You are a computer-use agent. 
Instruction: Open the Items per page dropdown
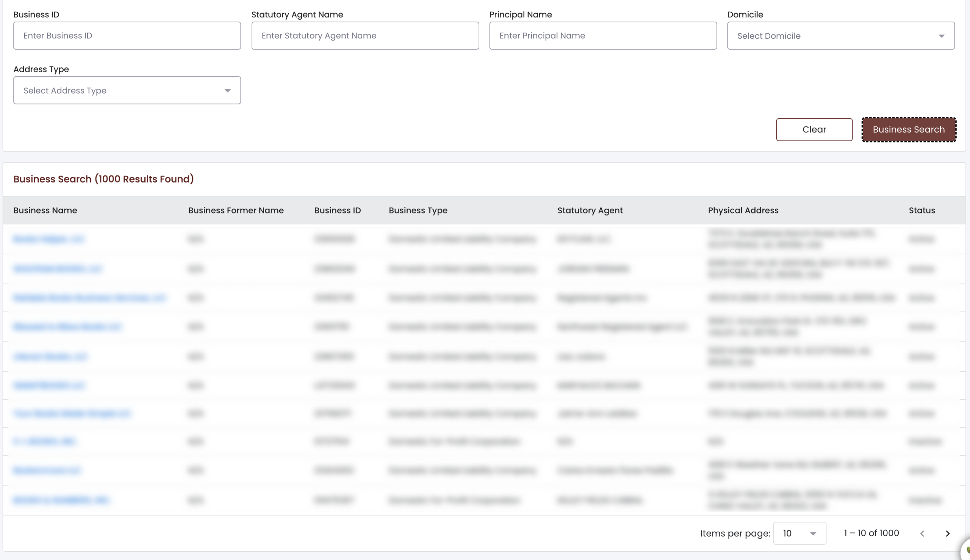pyautogui.click(x=799, y=533)
